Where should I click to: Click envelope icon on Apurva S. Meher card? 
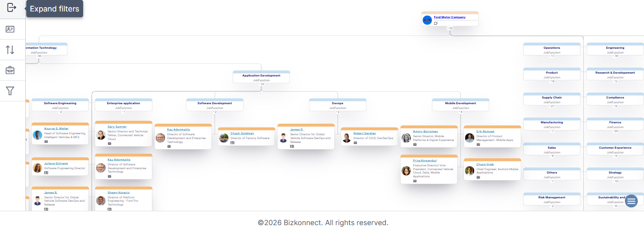tap(46, 141)
